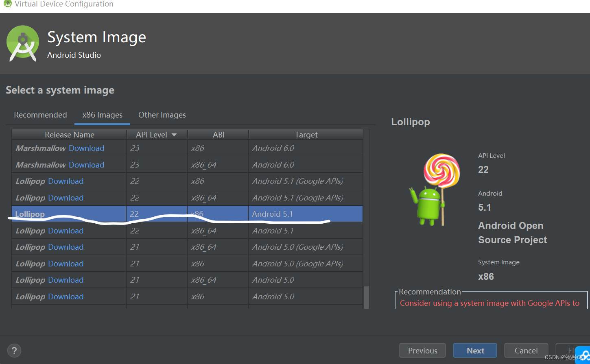Click the Cancel button
Image resolution: width=590 pixels, height=364 pixels.
click(x=526, y=351)
